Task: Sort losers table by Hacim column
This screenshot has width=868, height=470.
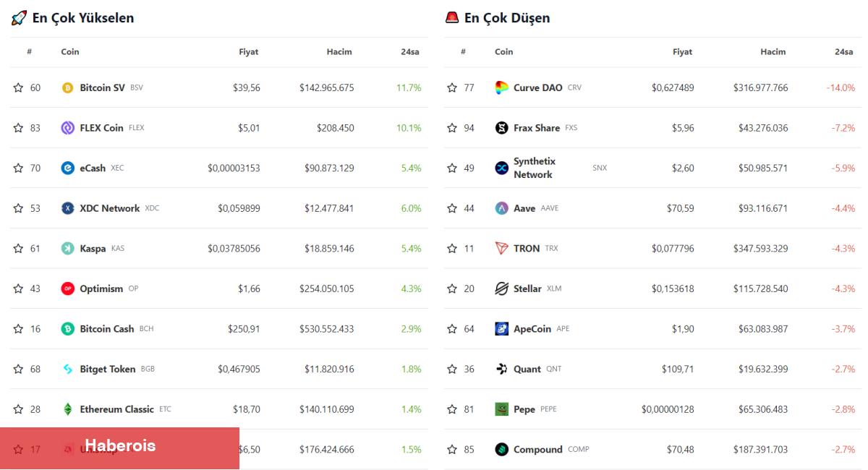Action: click(x=773, y=52)
